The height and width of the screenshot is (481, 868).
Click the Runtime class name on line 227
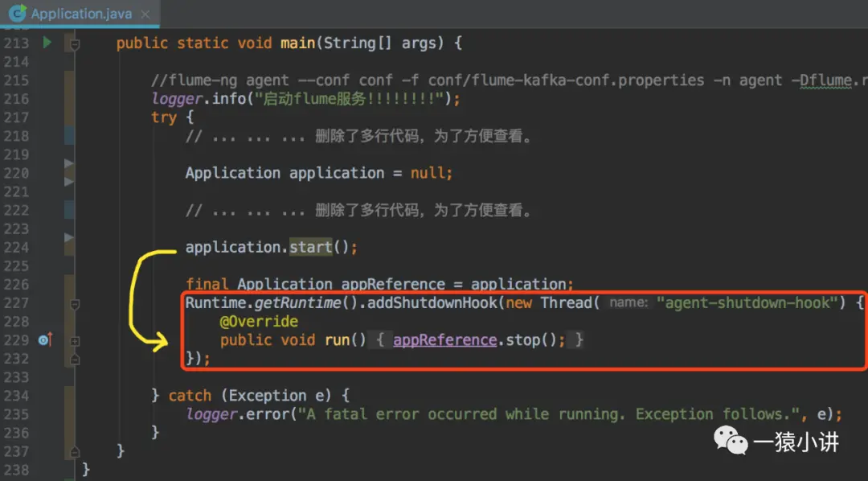(216, 302)
